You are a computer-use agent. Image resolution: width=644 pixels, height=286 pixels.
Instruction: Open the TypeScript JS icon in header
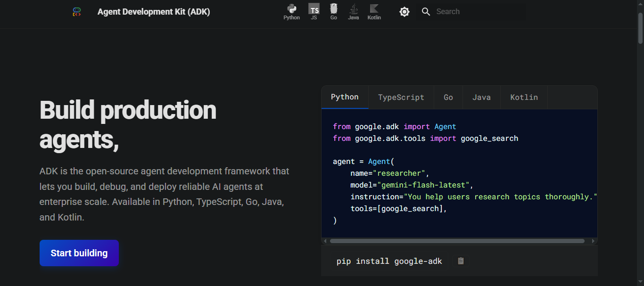pyautogui.click(x=314, y=12)
